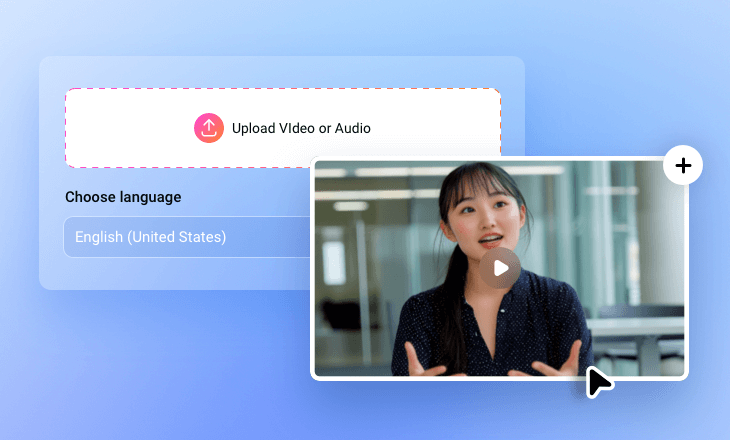This screenshot has width=730, height=440.
Task: Click the black cursor arrow graphic
Action: pos(598,382)
